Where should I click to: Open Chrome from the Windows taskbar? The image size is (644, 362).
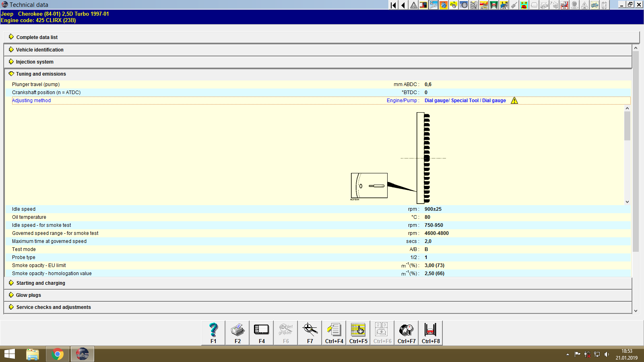(58, 354)
